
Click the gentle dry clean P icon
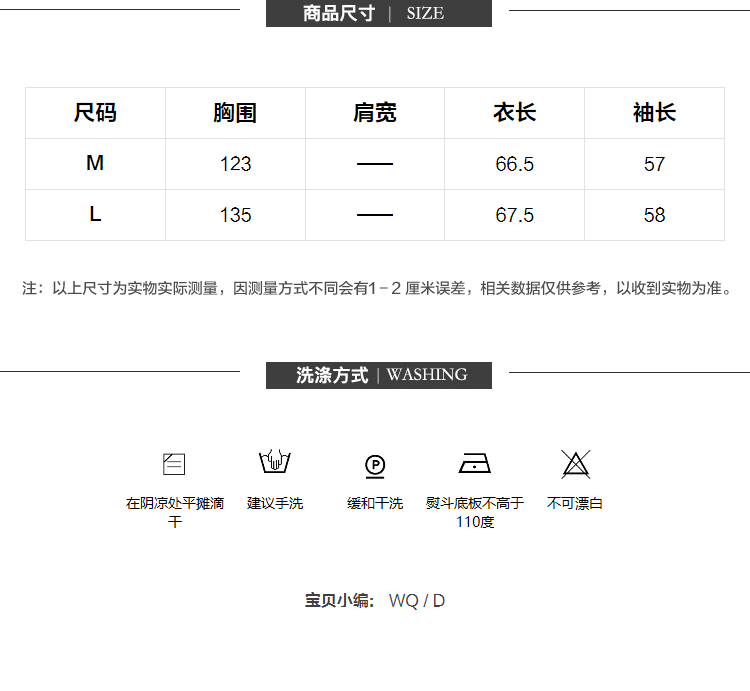(375, 465)
